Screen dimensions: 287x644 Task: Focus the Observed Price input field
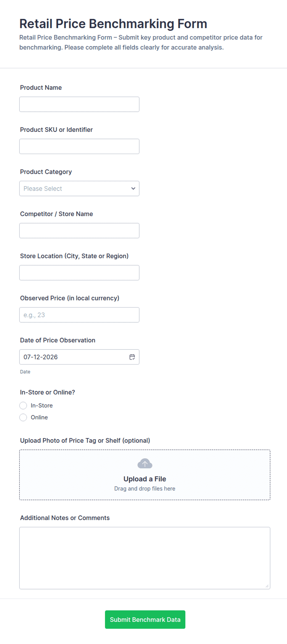coord(79,315)
